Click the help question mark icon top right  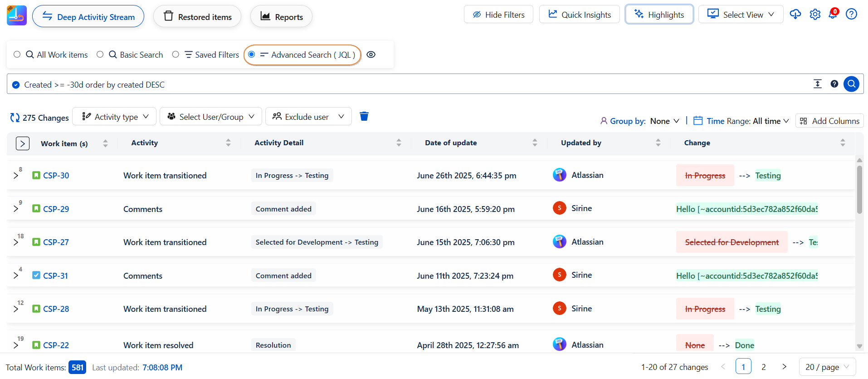[x=851, y=15]
